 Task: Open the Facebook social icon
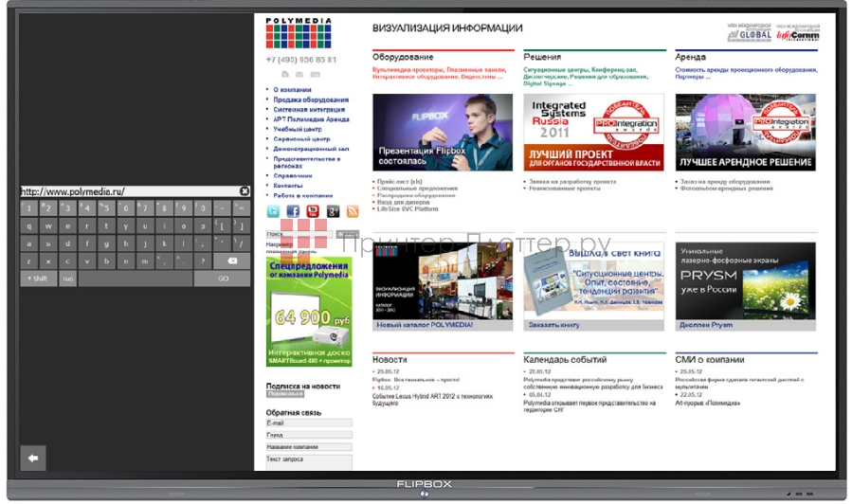point(293,211)
